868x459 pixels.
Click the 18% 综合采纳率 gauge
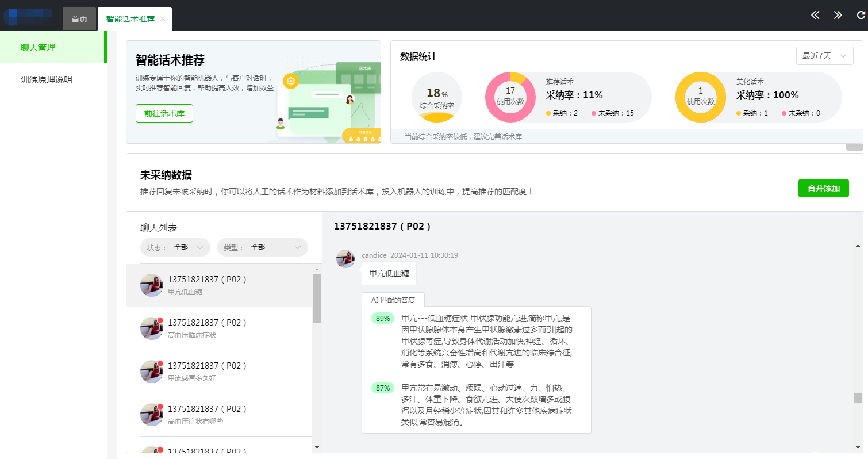(x=437, y=97)
